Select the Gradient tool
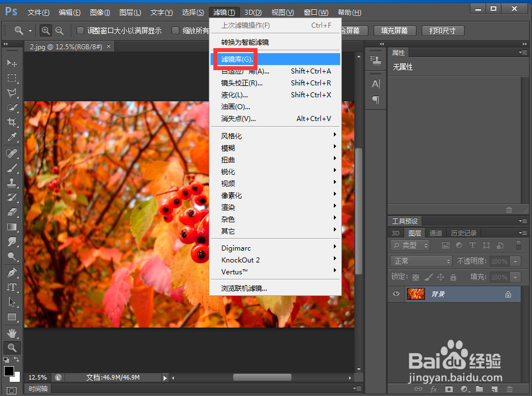Image resolution: width=532 pixels, height=396 pixels. 12,227
